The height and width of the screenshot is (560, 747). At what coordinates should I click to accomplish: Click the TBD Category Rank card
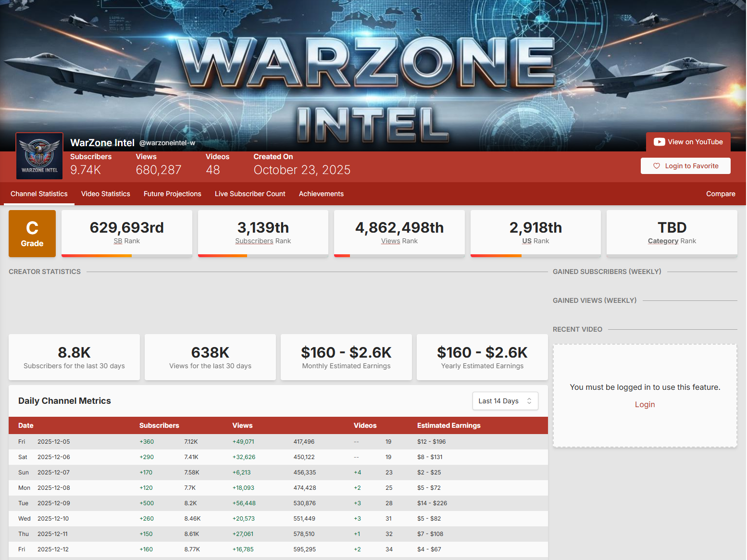(672, 233)
